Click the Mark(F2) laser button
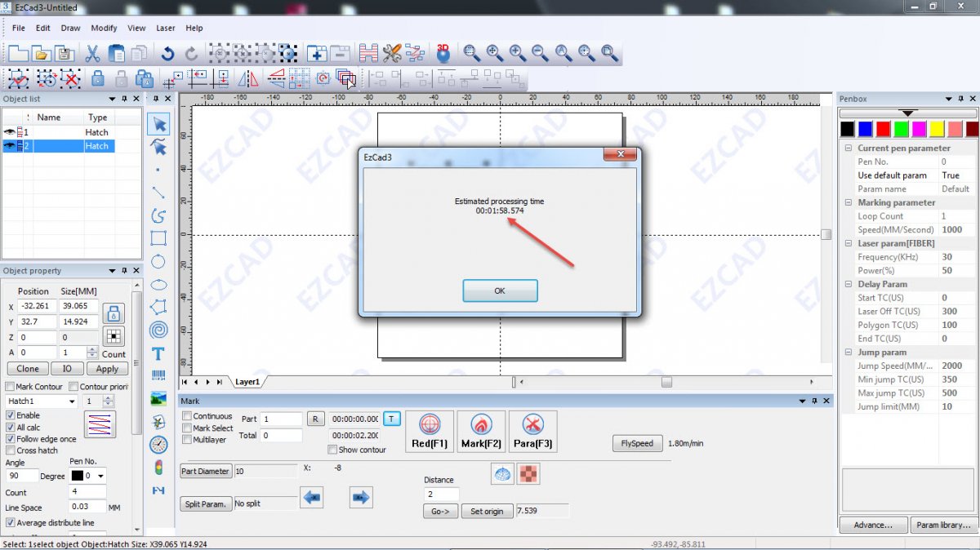 tap(481, 431)
